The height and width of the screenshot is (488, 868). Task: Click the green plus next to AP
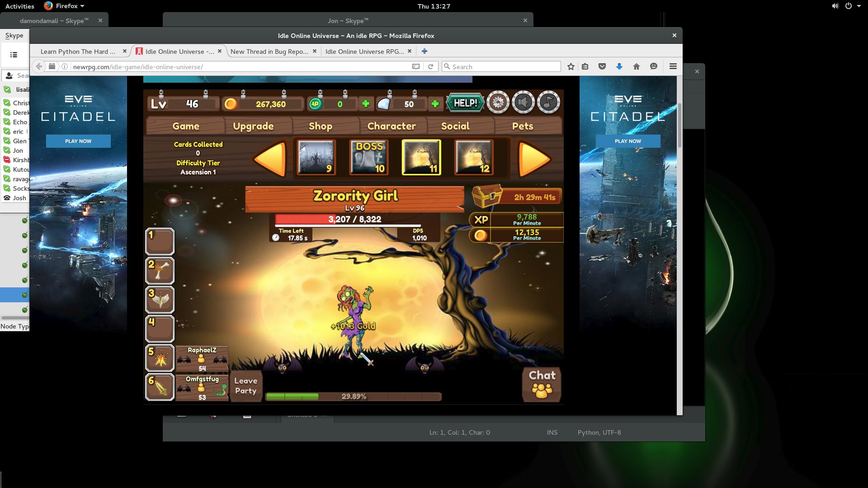pos(365,104)
